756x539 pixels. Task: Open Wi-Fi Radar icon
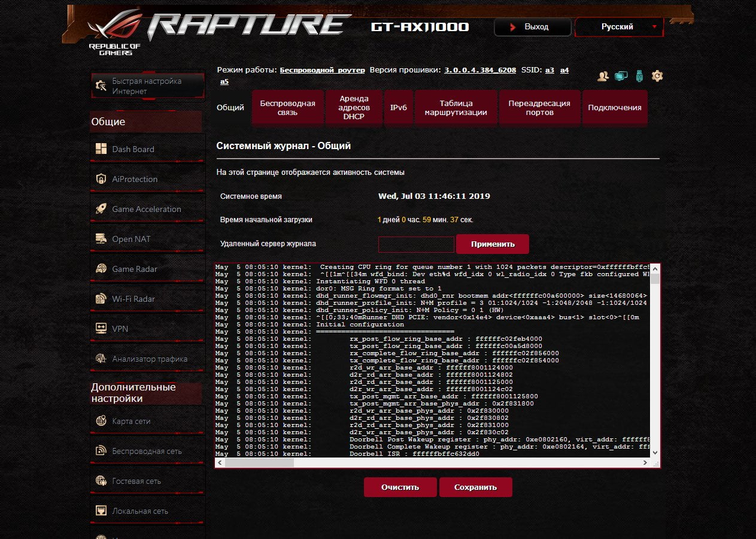click(x=101, y=299)
